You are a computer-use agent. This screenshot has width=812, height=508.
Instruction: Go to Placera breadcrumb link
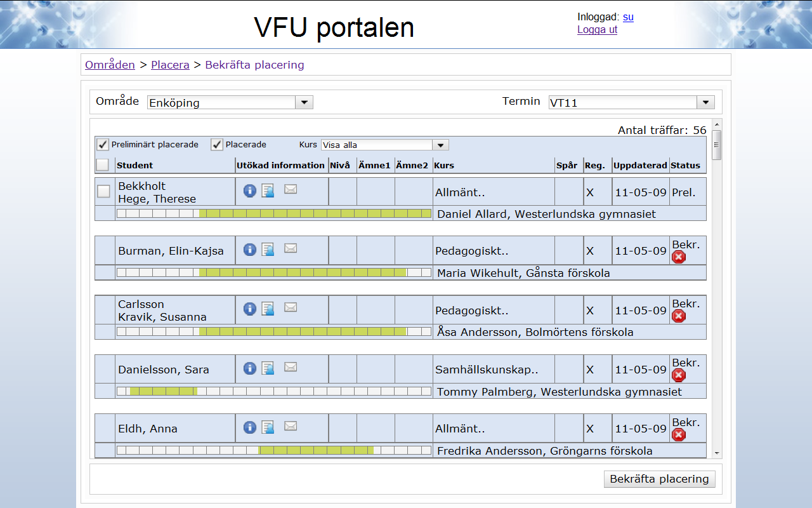[170, 65]
